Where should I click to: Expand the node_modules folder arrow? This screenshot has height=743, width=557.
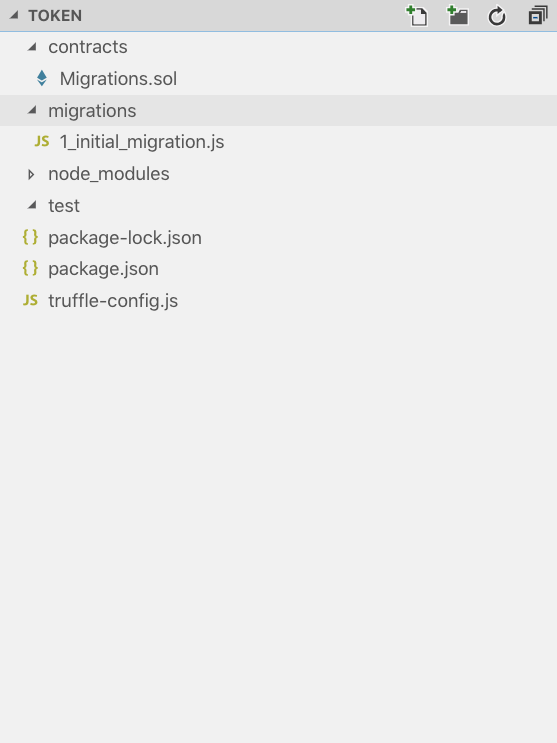31,174
